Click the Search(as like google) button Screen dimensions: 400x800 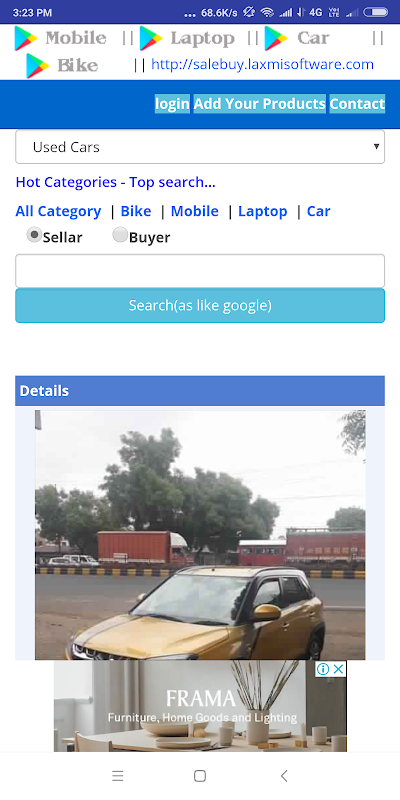[200, 306]
